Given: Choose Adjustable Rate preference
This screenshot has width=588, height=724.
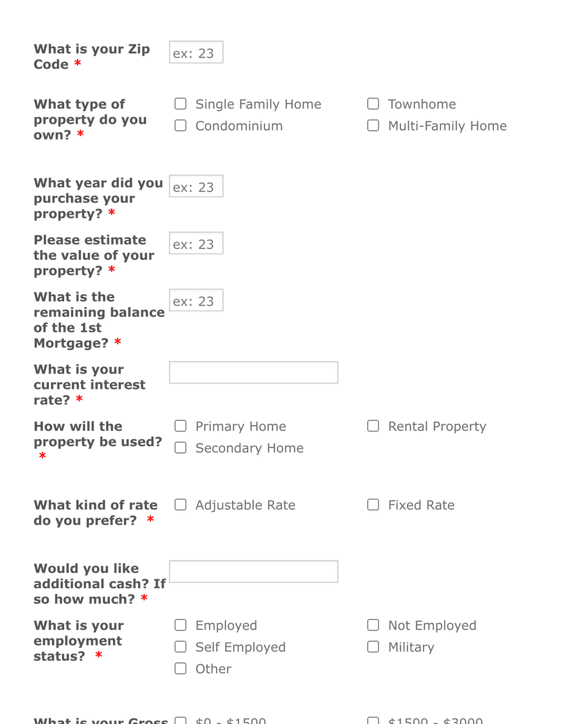Looking at the screenshot, I should pos(180,504).
